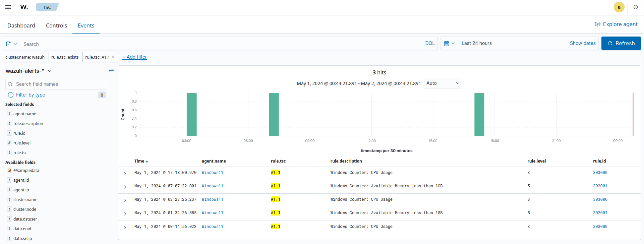Click the Refresh button
Screen dimensions: 644x244
coord(621,43)
